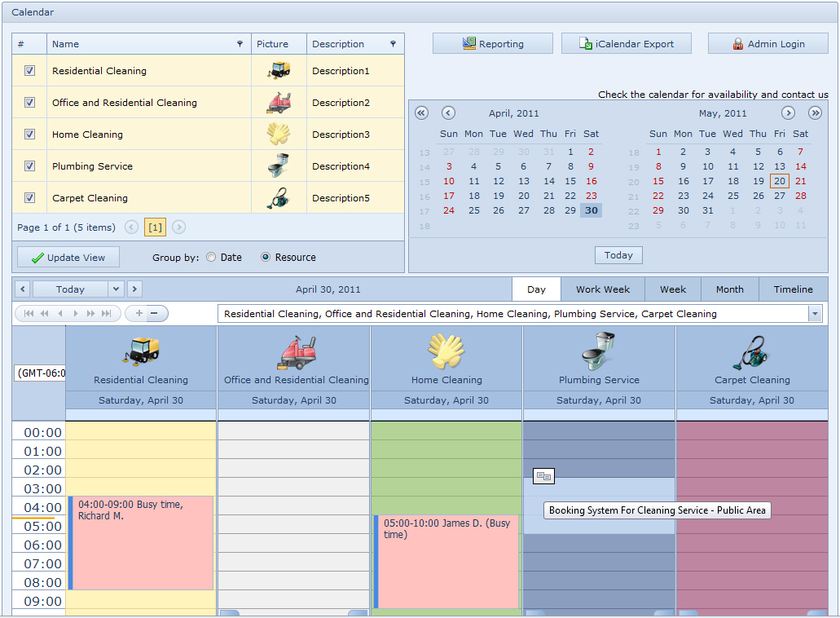Click the large sweeper icon in Residential Cleaning header

pyautogui.click(x=141, y=351)
